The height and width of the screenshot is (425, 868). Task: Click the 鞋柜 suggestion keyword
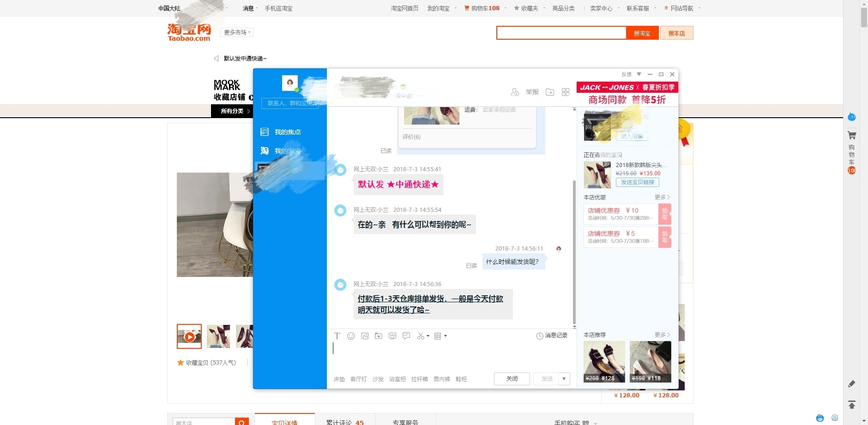(x=461, y=379)
